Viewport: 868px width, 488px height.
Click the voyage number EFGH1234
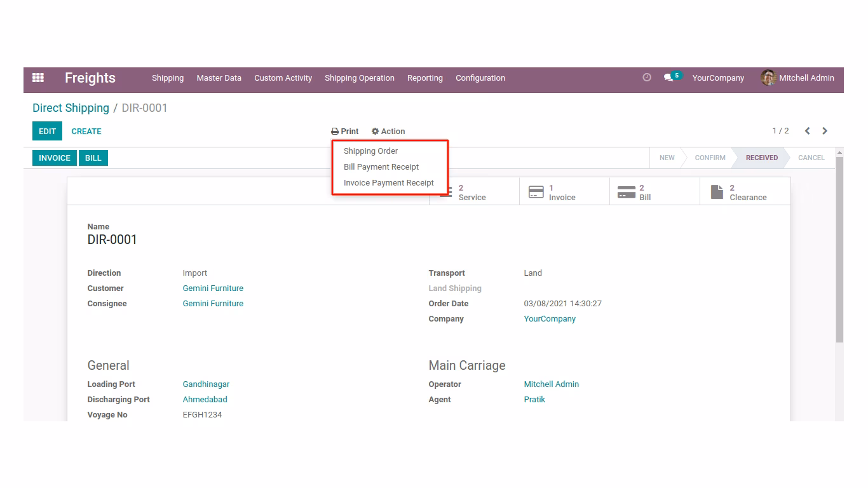[x=202, y=415]
